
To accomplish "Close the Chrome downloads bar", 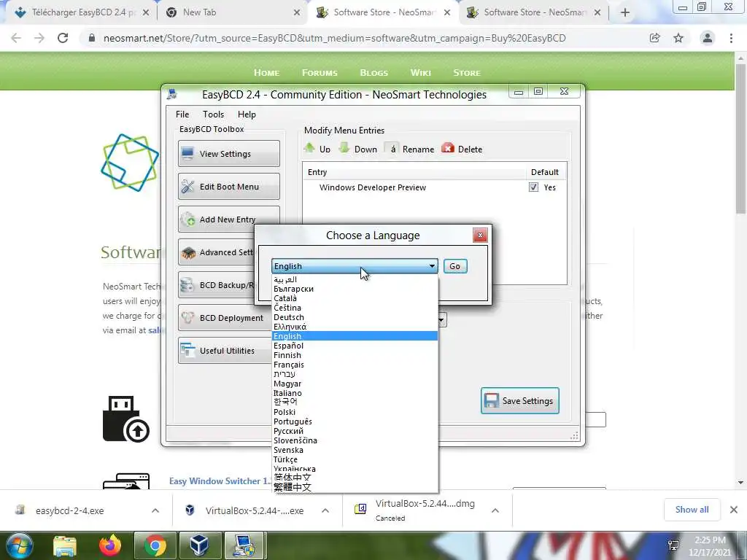I will click(x=734, y=510).
